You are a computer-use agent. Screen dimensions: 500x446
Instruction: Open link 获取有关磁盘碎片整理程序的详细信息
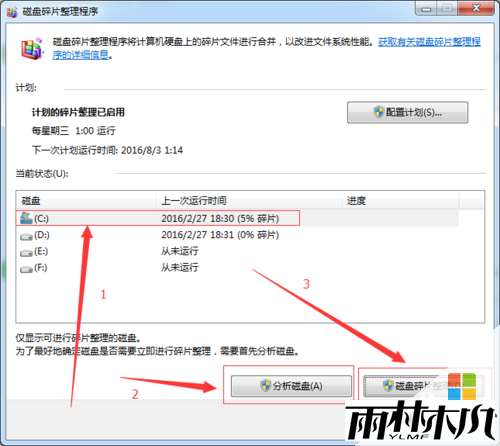(266, 48)
